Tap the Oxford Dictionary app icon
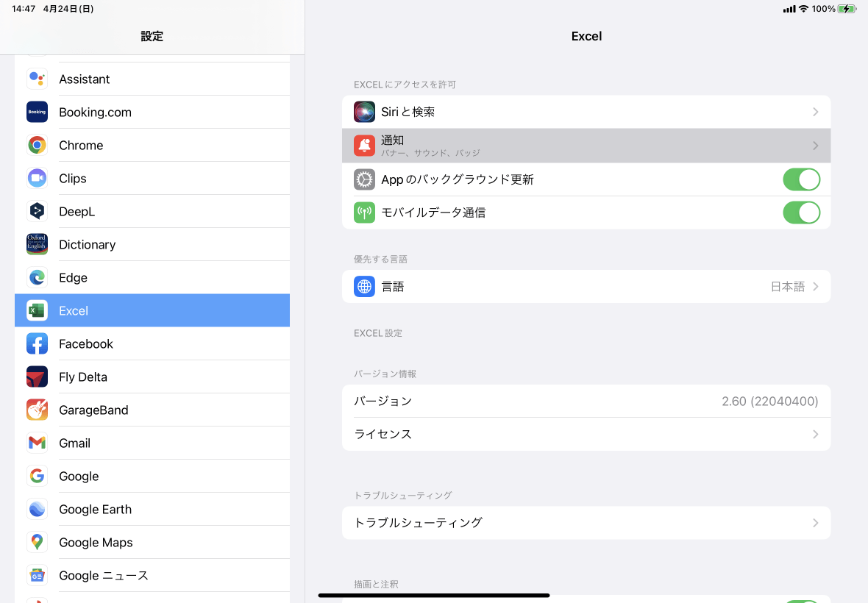This screenshot has width=868, height=603. pos(37,245)
